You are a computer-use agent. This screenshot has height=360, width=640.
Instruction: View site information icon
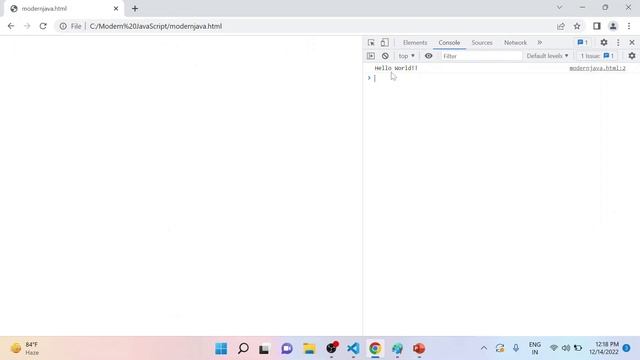[63, 26]
